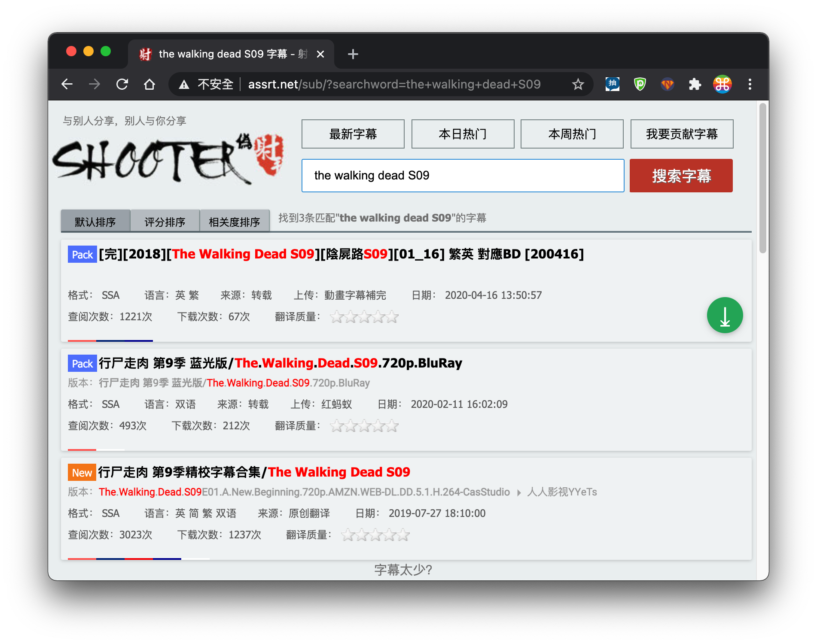
Task: Open a new browser tab
Action: point(353,54)
